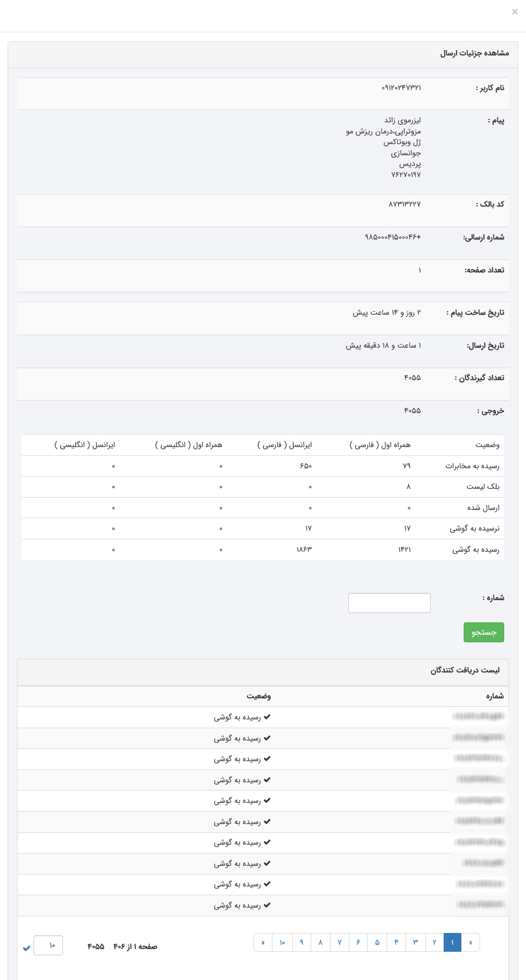The image size is (526, 980).
Task: Open page 10 of recipients list
Action: pos(282,942)
